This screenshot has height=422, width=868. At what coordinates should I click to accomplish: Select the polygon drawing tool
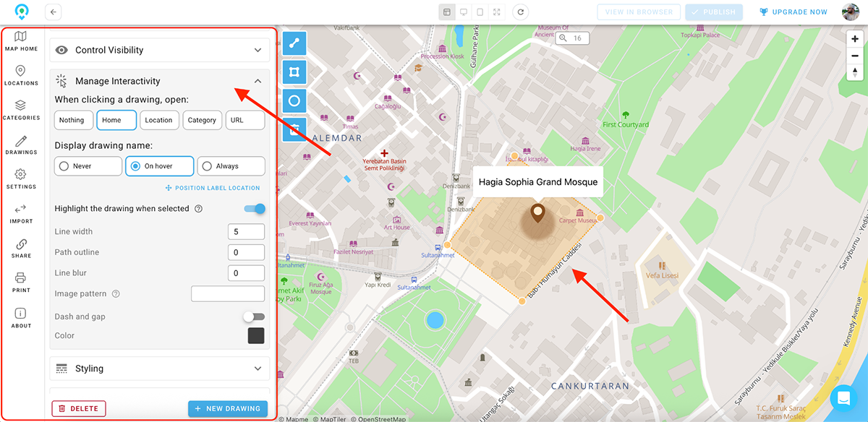click(294, 72)
